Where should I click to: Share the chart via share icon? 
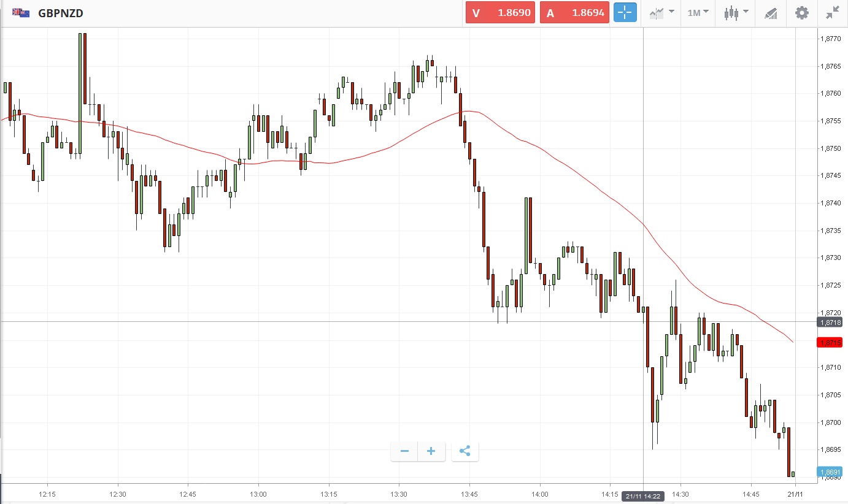coord(464,451)
